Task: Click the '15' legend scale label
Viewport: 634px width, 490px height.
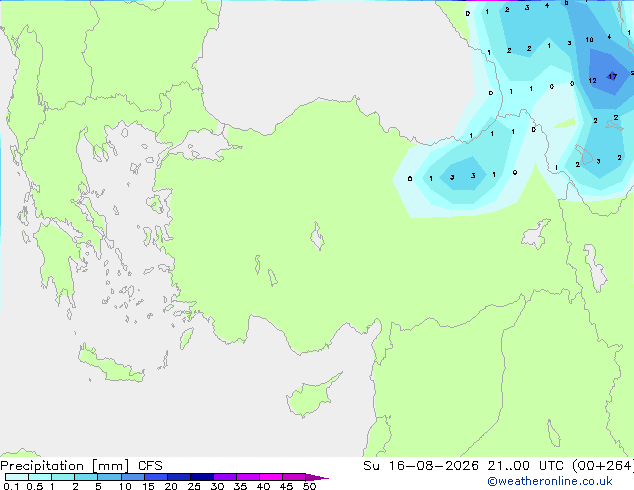Action: [148, 486]
